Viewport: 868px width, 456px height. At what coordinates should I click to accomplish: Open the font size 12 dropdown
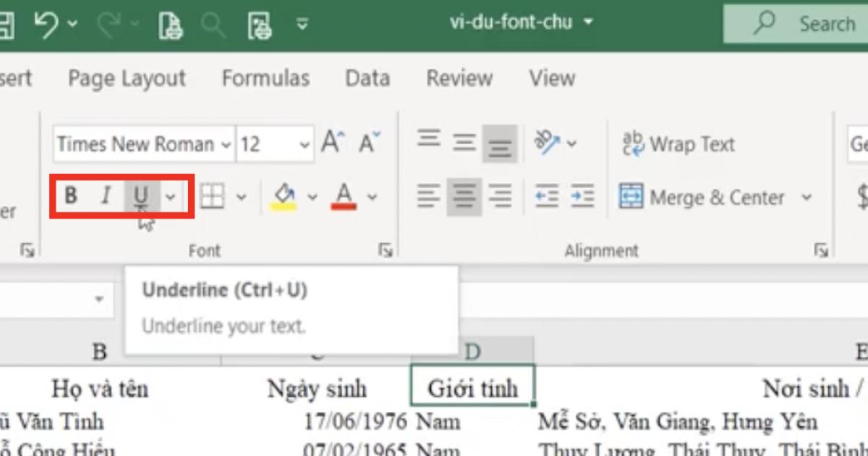[x=305, y=145]
